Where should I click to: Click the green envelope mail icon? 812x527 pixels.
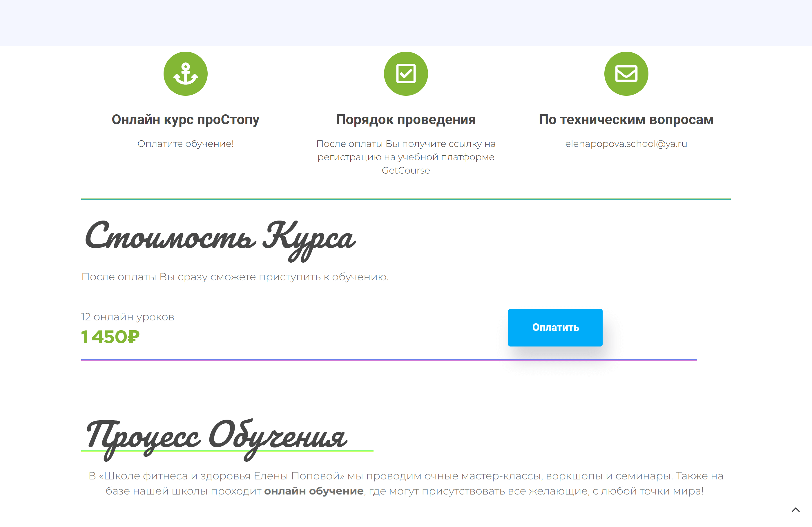click(x=626, y=74)
